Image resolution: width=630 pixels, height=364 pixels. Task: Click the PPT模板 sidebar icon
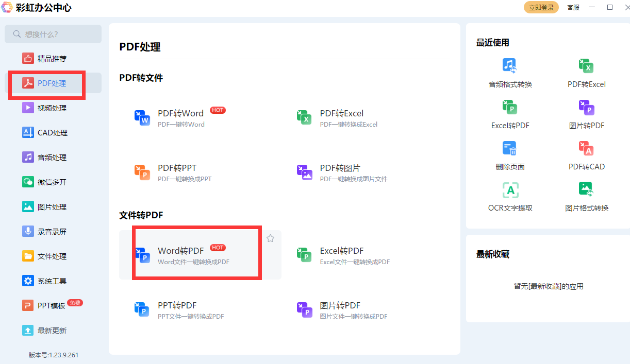click(28, 305)
